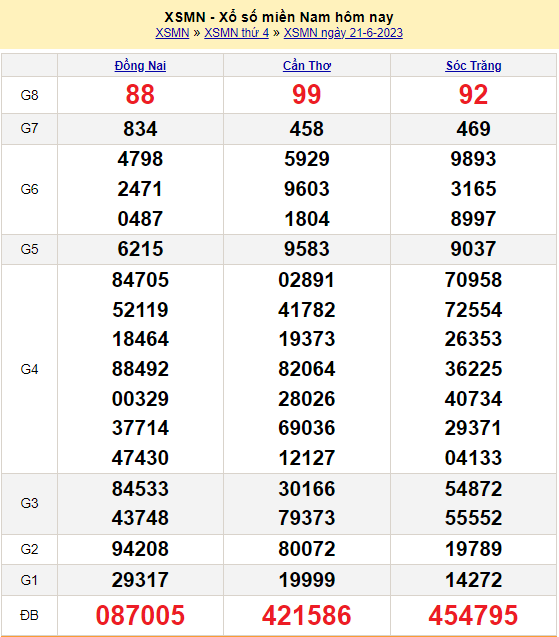Select Cần Thơ G1 number 19999
Screen dimensions: 559x637
click(x=307, y=580)
